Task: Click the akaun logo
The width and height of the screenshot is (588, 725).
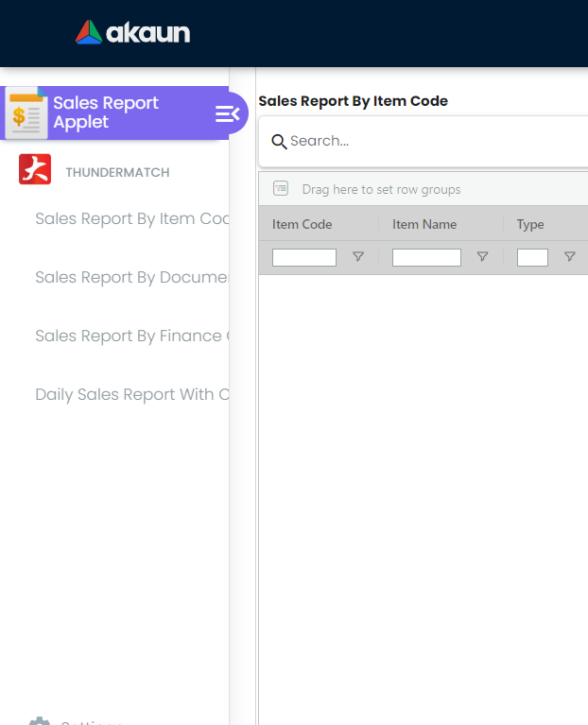Action: [133, 33]
